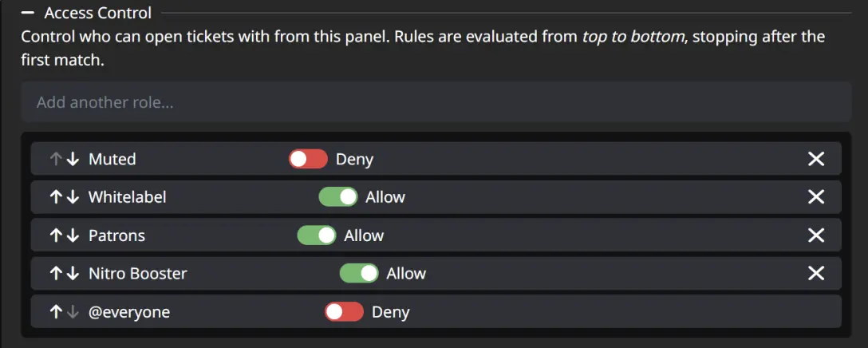Screen dimensions: 868x348
Task: Move Nitro Booster role down
Action: [x=73, y=274]
